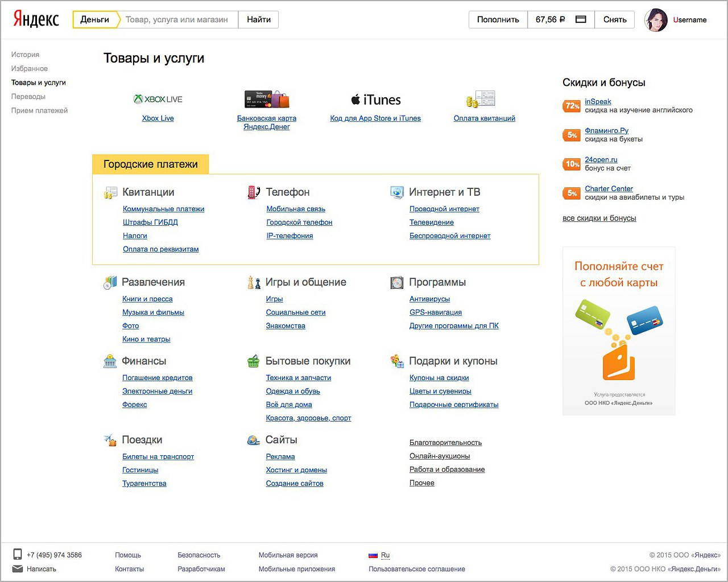Select Товары и услуги in sidebar
728x582 pixels.
pos(39,82)
